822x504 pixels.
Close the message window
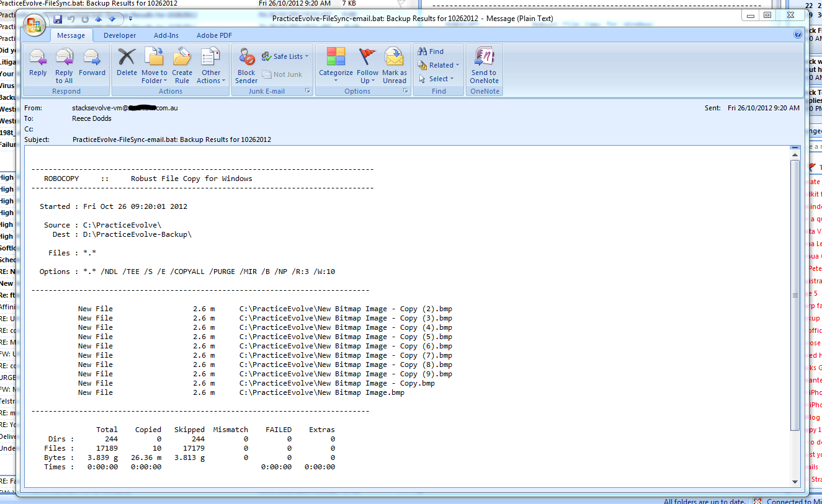(790, 15)
